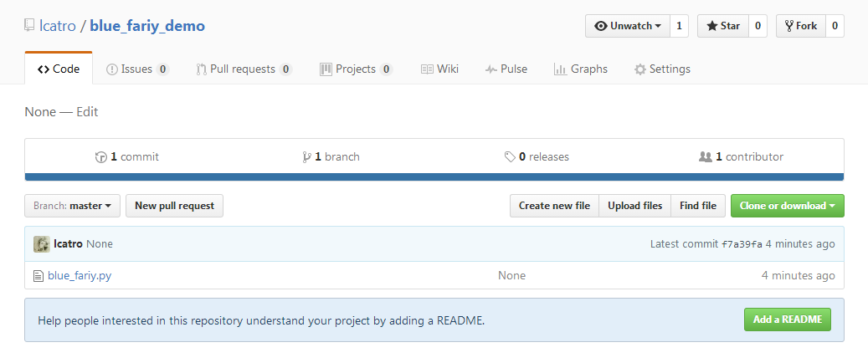Click Create new file
The width and height of the screenshot is (868, 363).
[554, 206]
